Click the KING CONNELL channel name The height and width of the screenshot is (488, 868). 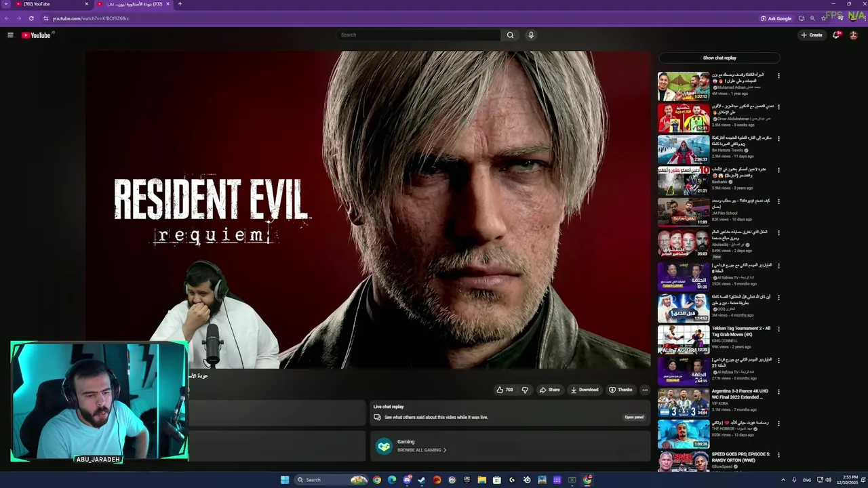click(724, 340)
